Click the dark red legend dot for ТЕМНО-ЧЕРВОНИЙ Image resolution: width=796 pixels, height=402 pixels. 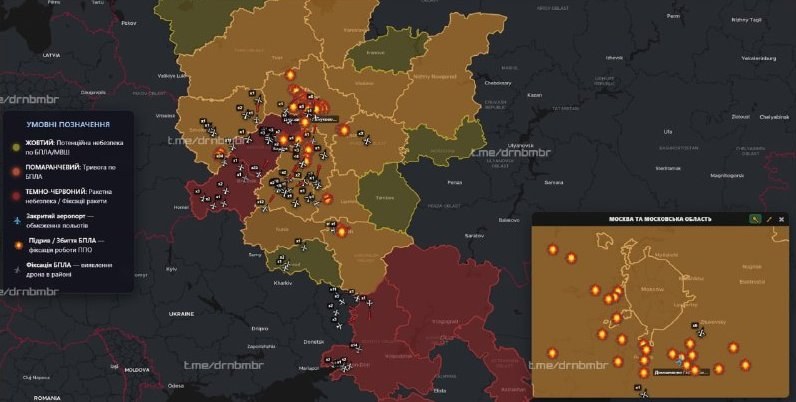pyautogui.click(x=17, y=196)
